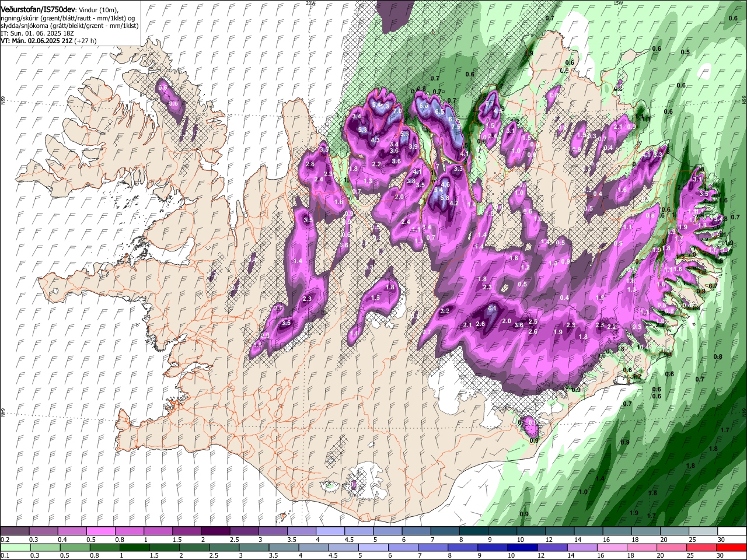
Task: Click the '20W' longitude label
Action: point(310,3)
